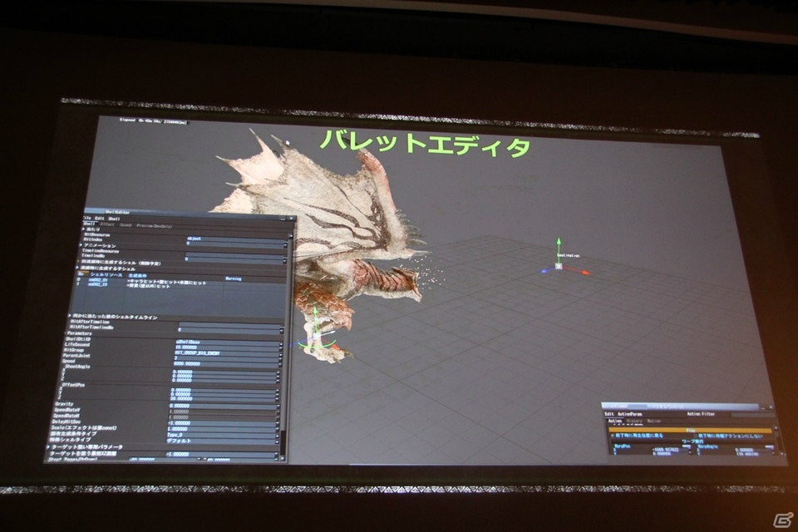
Task: Click the OffsetPos Z value 50.000000
Action: (224, 399)
